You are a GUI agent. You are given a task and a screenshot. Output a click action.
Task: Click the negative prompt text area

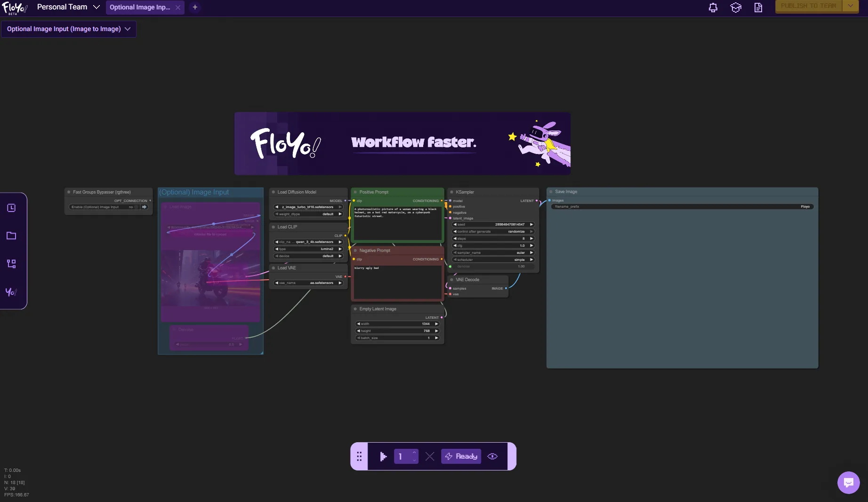397,282
